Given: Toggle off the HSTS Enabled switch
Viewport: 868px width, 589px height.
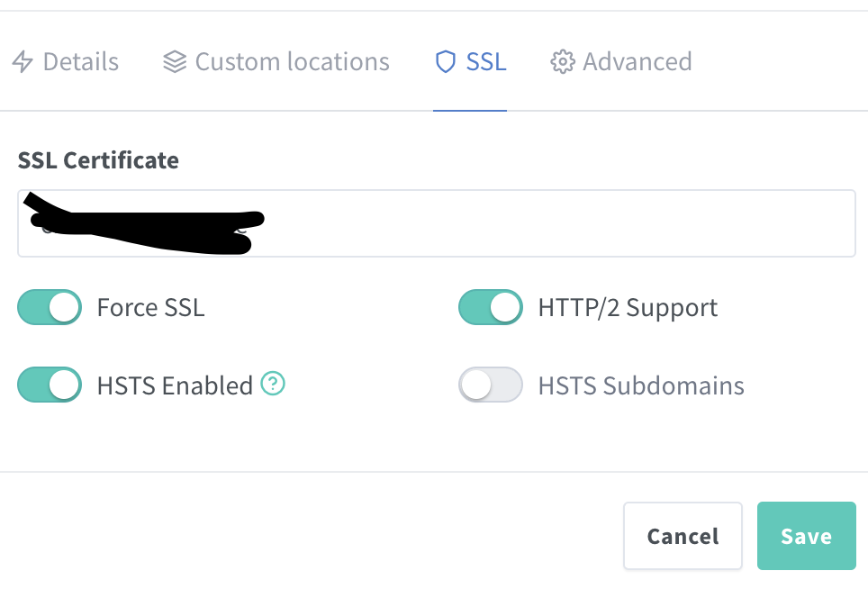Looking at the screenshot, I should [x=50, y=385].
